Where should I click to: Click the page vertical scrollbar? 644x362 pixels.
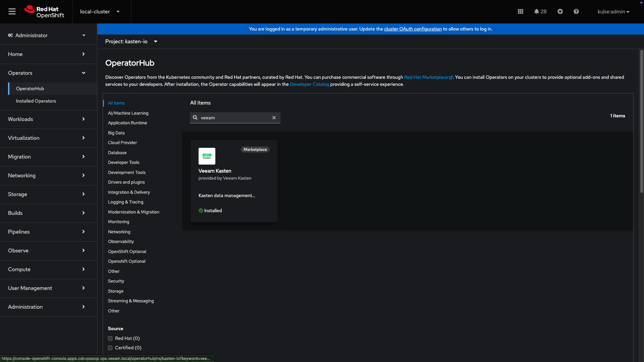641,121
